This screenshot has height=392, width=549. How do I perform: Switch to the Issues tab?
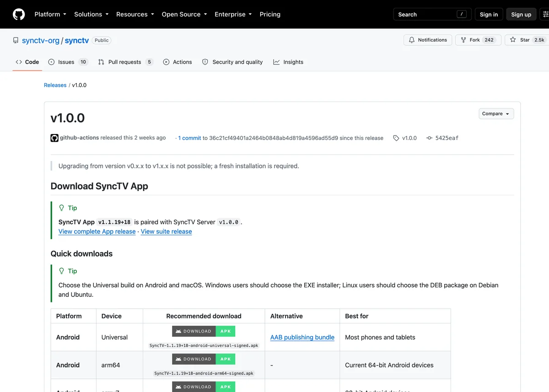click(68, 62)
